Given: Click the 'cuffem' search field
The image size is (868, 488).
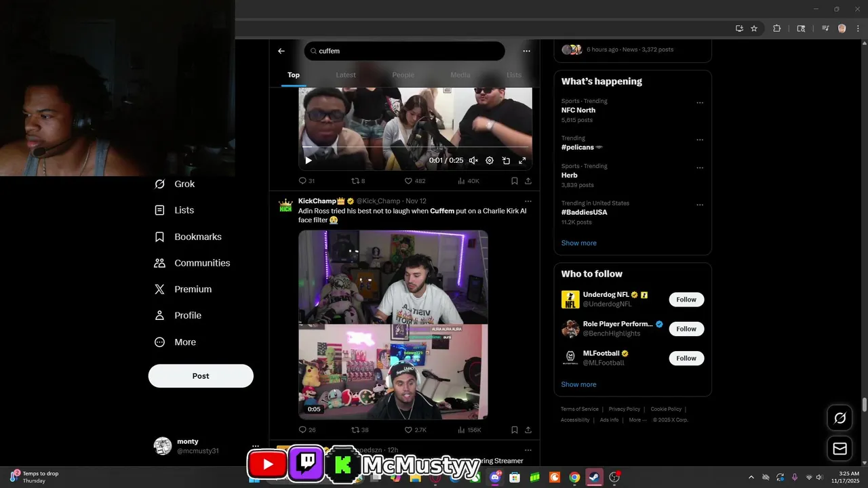Looking at the screenshot, I should point(405,51).
